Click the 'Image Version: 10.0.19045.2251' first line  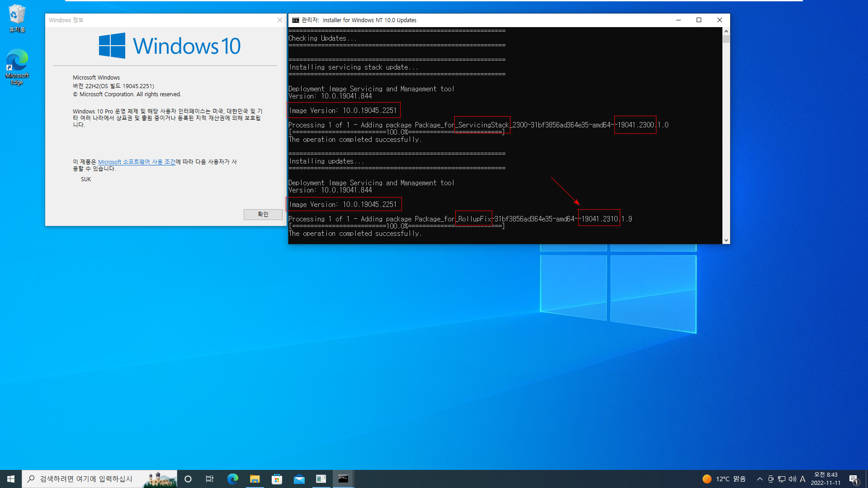click(343, 111)
